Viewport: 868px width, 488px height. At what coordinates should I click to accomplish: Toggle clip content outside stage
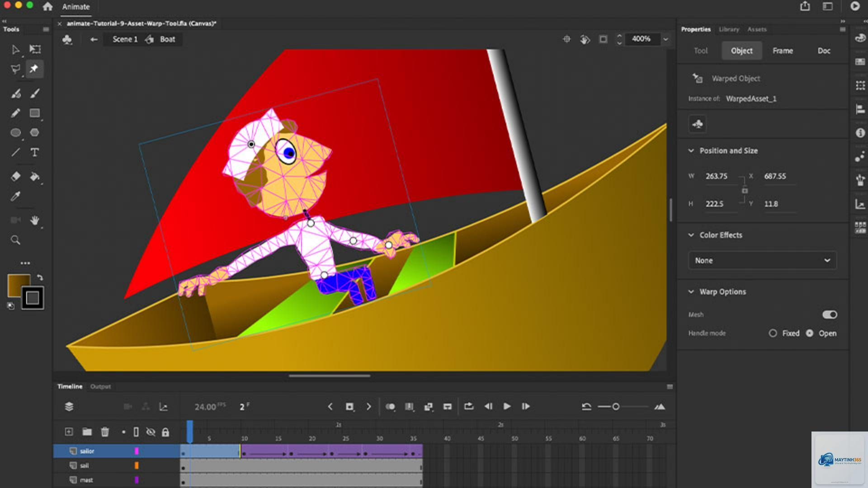point(603,39)
